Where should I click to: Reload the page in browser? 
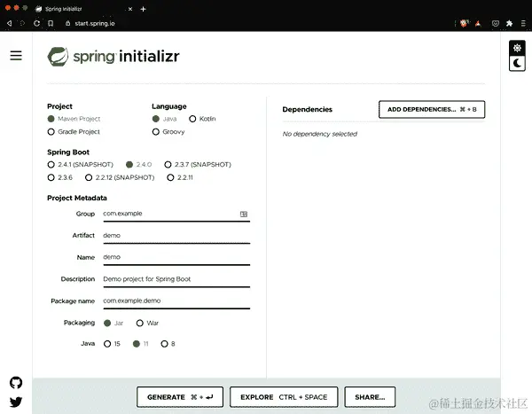tap(36, 23)
